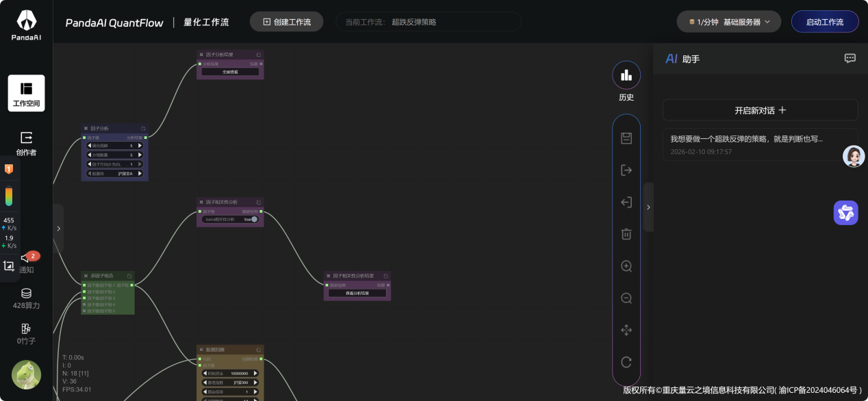Click the 因子方向 parameter field

click(115, 164)
